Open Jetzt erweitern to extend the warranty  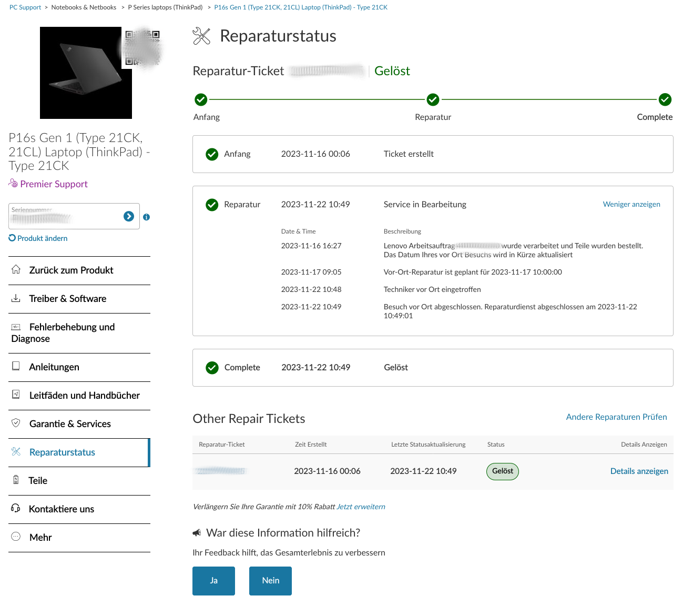tap(361, 507)
